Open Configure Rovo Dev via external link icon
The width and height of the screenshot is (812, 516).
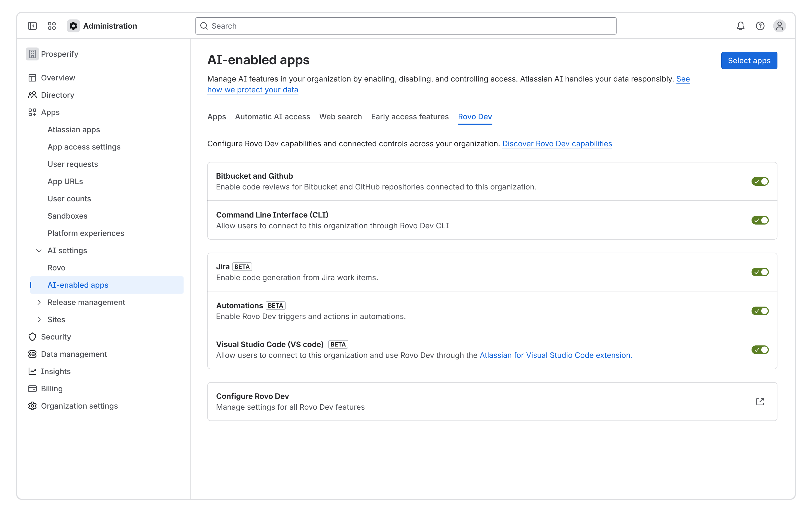tap(760, 401)
